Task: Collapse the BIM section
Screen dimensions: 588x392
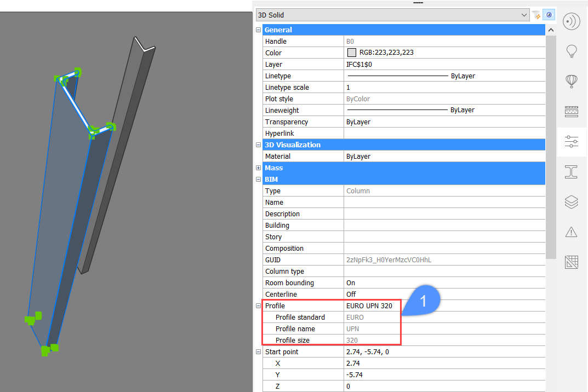Action: [x=258, y=180]
